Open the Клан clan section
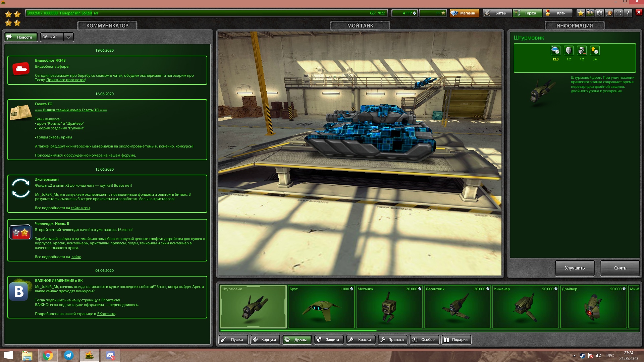Screen dimensions: 644x362 [x=557, y=13]
